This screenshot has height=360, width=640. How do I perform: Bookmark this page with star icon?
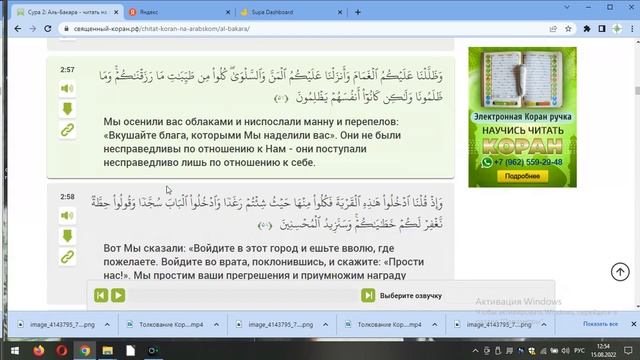coord(568,29)
